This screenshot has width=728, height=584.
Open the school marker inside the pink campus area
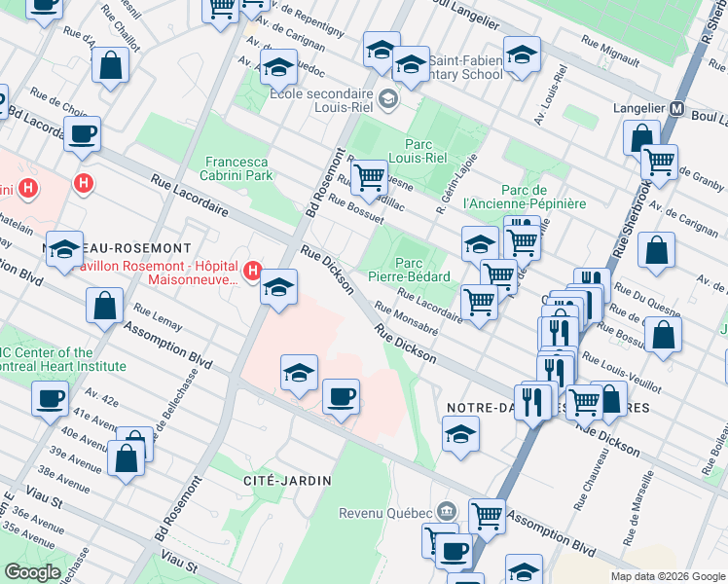[x=300, y=373]
